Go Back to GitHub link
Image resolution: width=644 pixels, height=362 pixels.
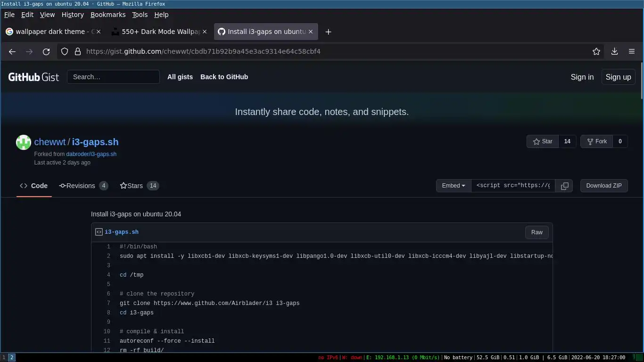(224, 77)
